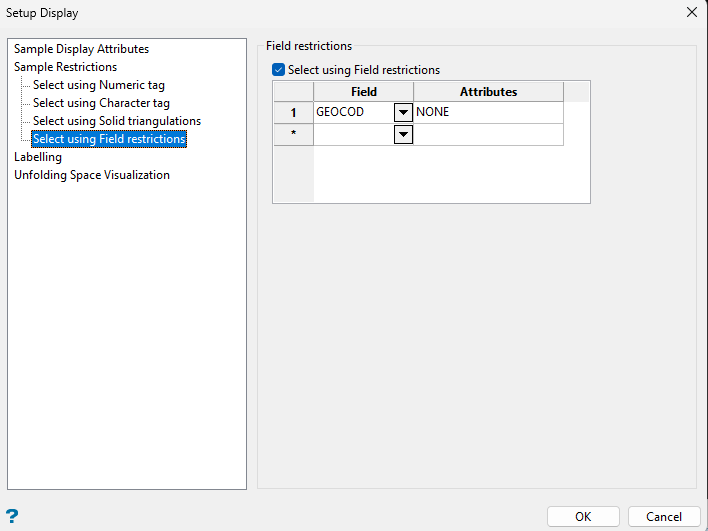Toggle the Select using Field restrictions checkbox
The image size is (708, 531).
click(278, 70)
